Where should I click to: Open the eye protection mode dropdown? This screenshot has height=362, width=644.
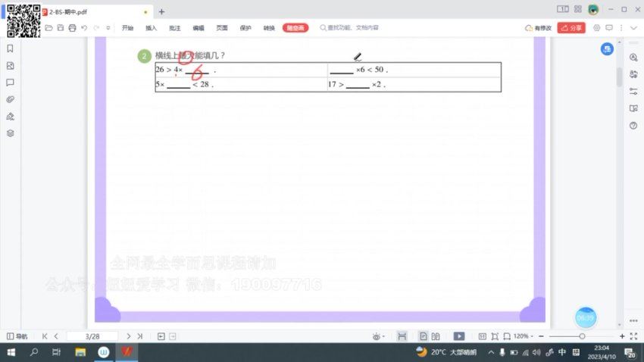(378, 336)
